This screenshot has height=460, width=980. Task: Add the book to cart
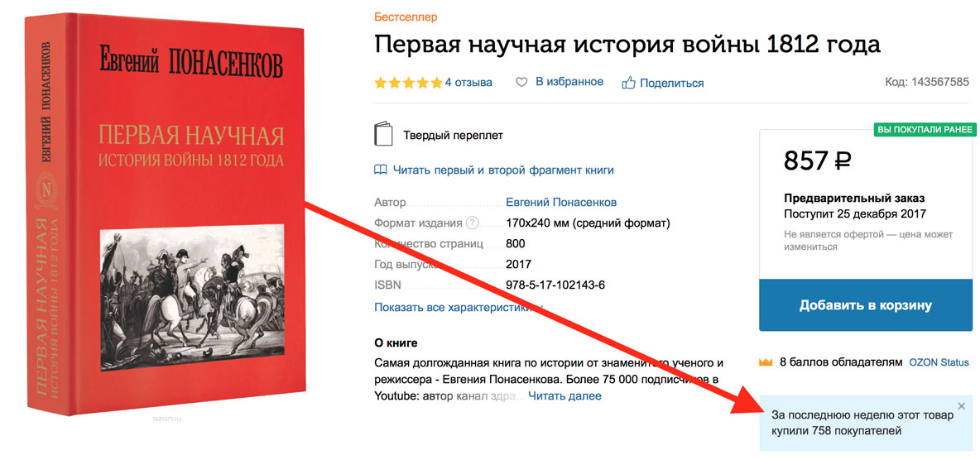coord(866,305)
